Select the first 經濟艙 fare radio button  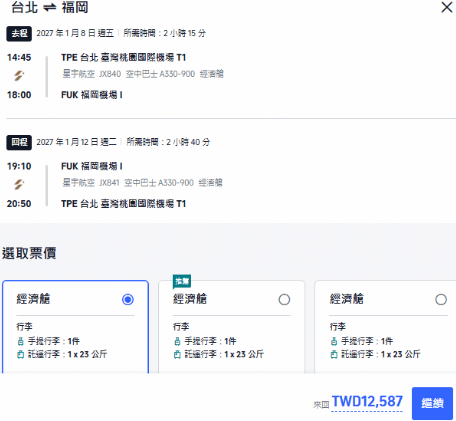[128, 299]
